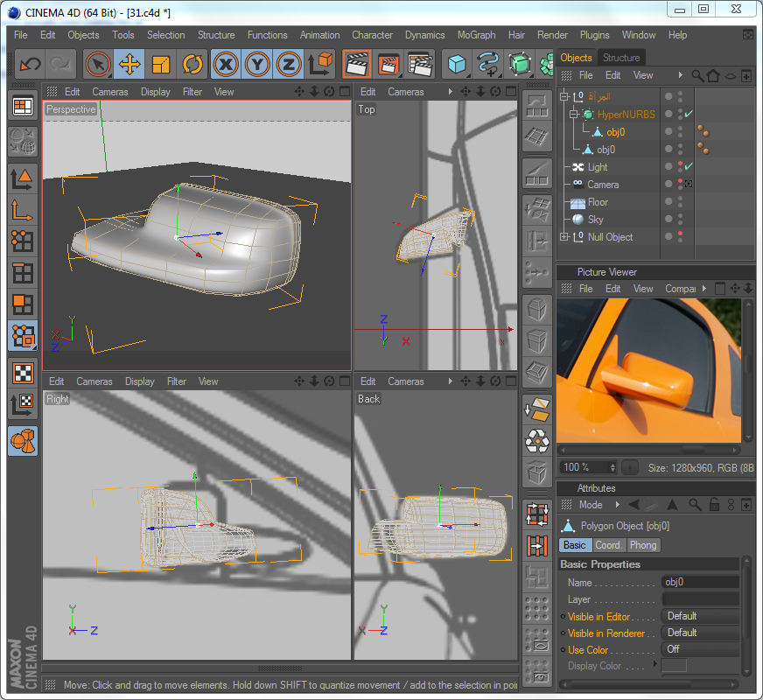Collapse the top Arabic-named null object

(564, 96)
